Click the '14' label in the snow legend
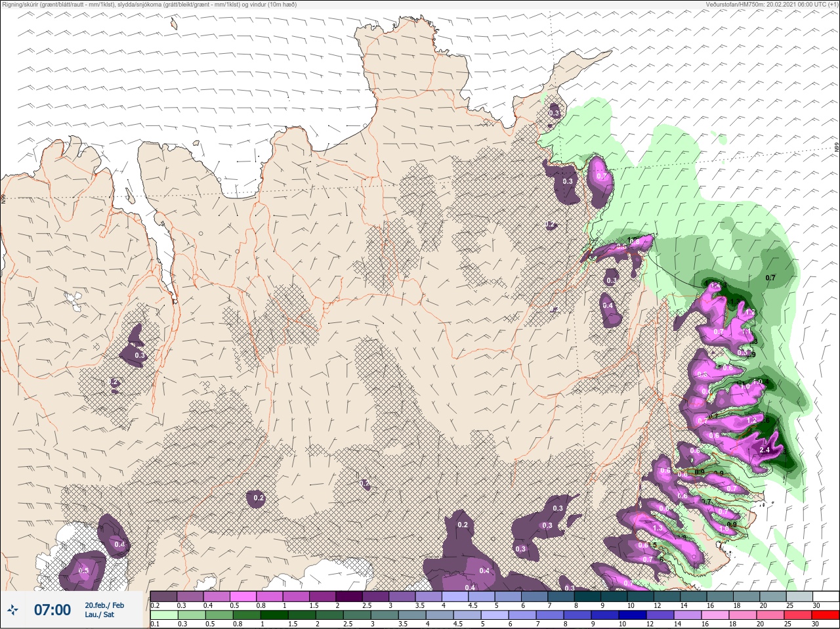The height and width of the screenshot is (629, 840). point(683,605)
